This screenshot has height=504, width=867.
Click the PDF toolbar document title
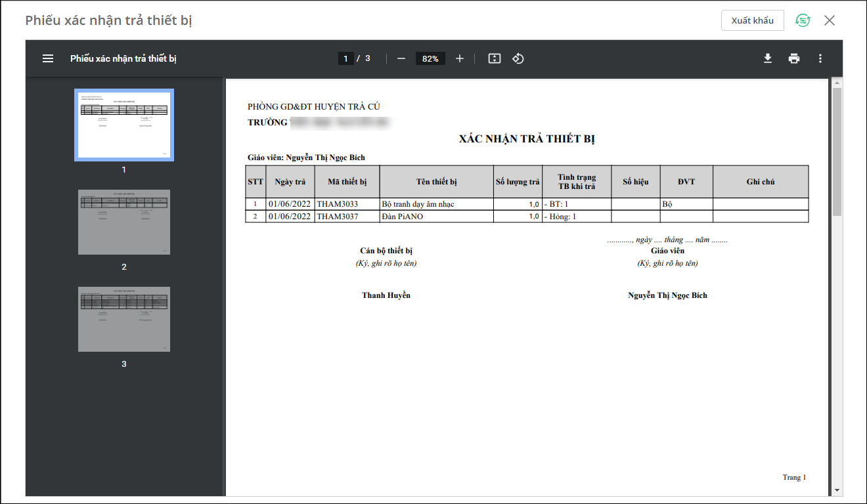tap(123, 58)
